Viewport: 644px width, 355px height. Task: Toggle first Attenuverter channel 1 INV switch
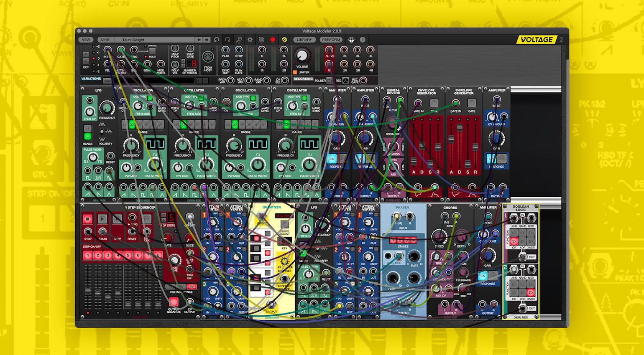(x=220, y=214)
